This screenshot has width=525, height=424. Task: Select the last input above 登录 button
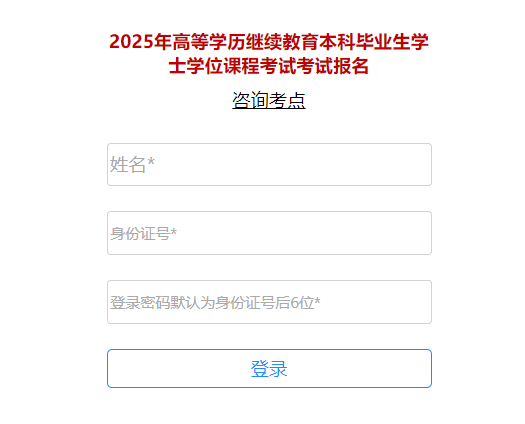269,302
